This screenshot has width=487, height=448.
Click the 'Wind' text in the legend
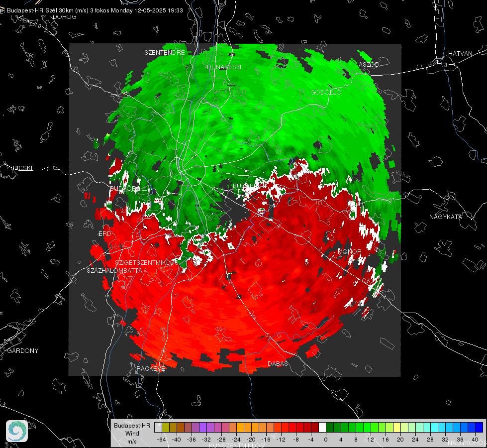[132, 434]
